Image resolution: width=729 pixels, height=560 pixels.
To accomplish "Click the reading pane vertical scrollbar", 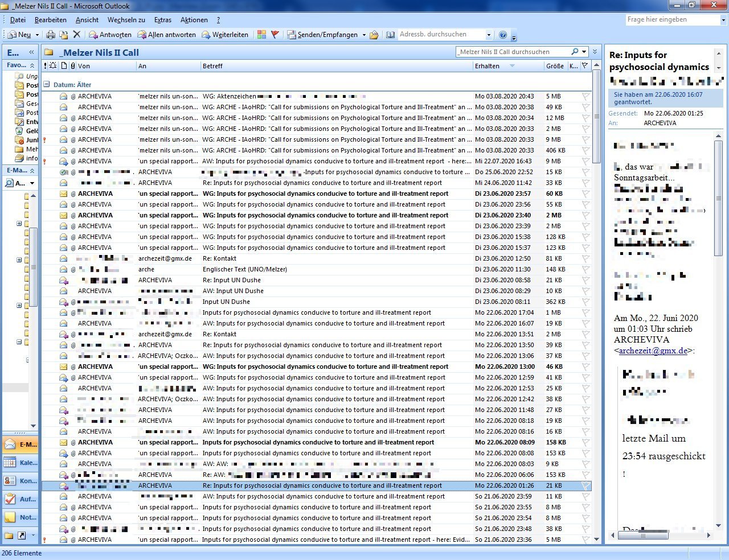I will click(x=718, y=331).
